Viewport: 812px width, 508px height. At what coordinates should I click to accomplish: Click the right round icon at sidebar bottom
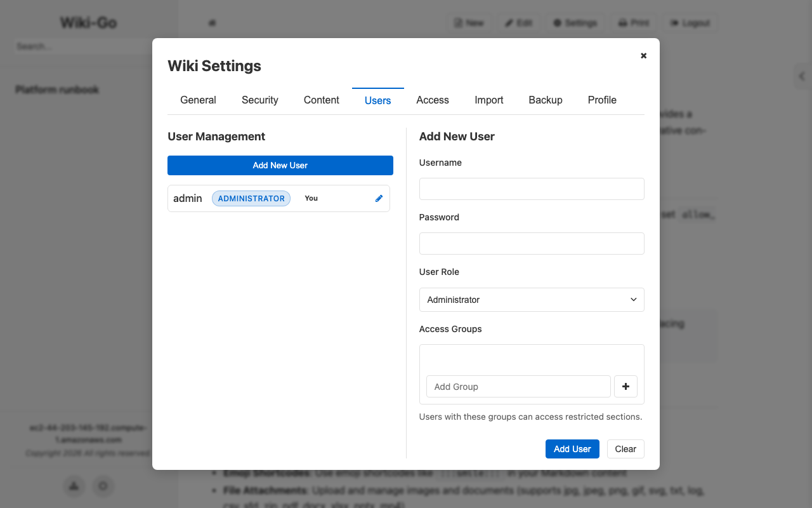coord(103,486)
